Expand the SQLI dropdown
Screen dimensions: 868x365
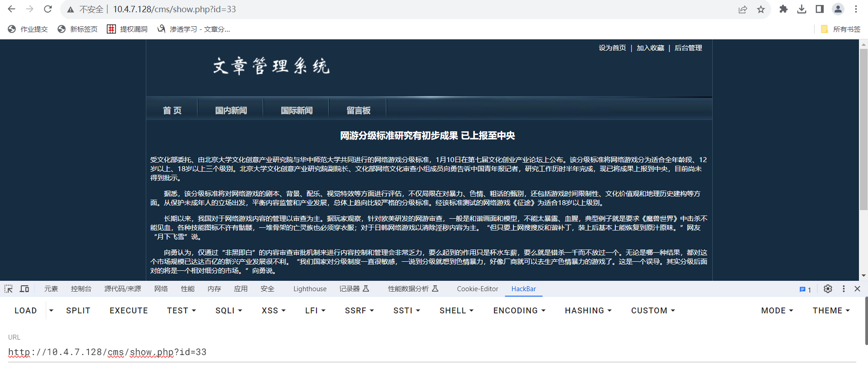click(x=229, y=311)
